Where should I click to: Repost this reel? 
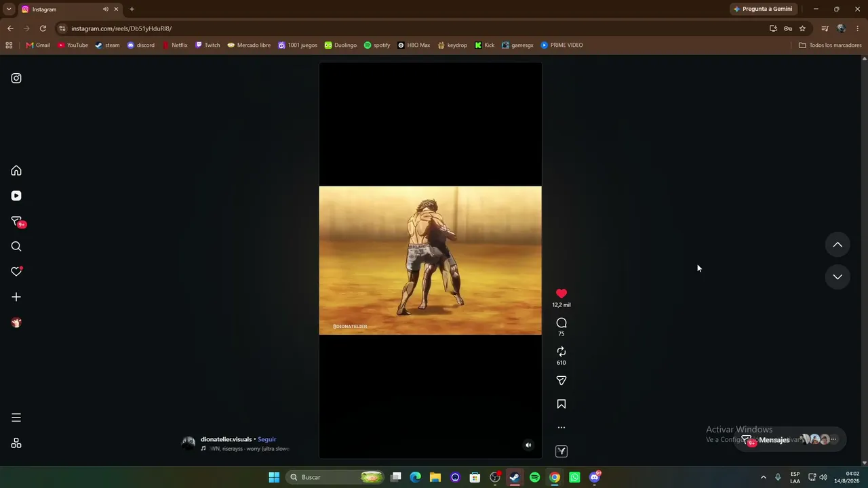[561, 352]
